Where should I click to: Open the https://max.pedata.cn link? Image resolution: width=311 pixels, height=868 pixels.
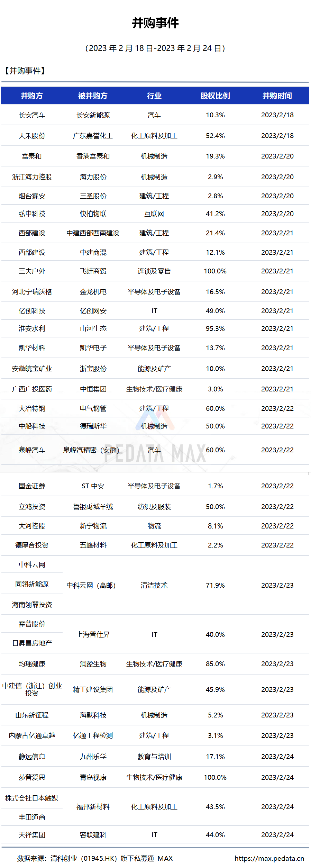[269, 858]
